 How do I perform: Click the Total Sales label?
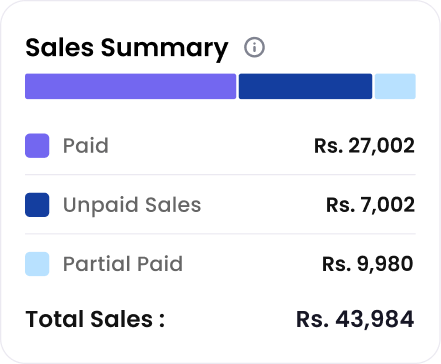[x=95, y=319]
